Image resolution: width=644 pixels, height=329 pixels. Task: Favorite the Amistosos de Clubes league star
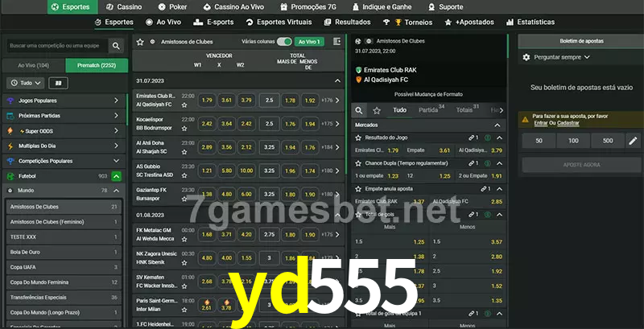tap(140, 41)
